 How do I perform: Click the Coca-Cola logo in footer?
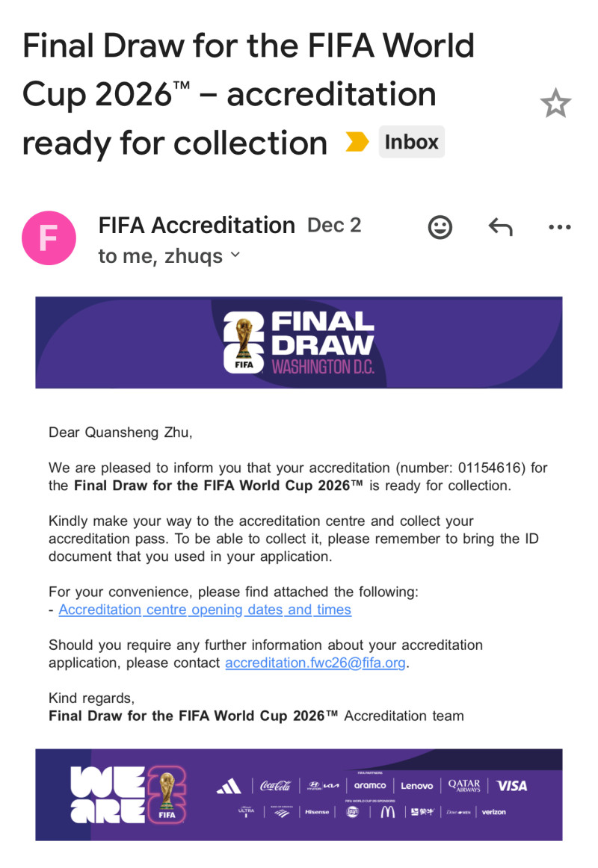click(x=275, y=786)
